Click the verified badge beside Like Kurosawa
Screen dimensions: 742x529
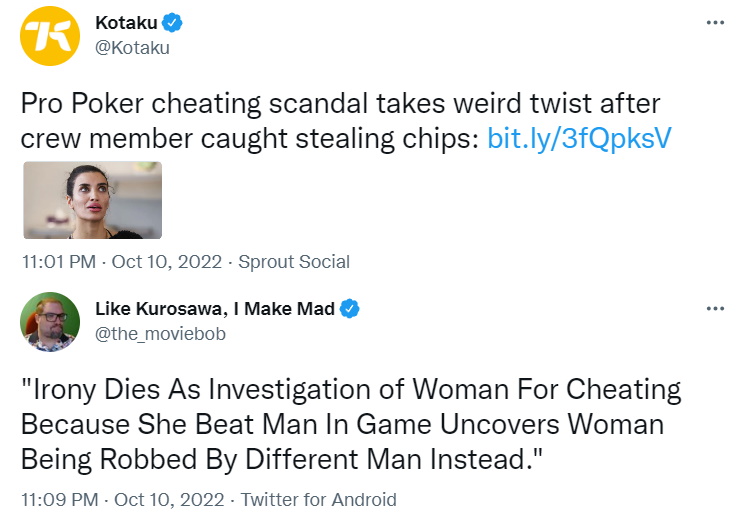[x=349, y=309]
